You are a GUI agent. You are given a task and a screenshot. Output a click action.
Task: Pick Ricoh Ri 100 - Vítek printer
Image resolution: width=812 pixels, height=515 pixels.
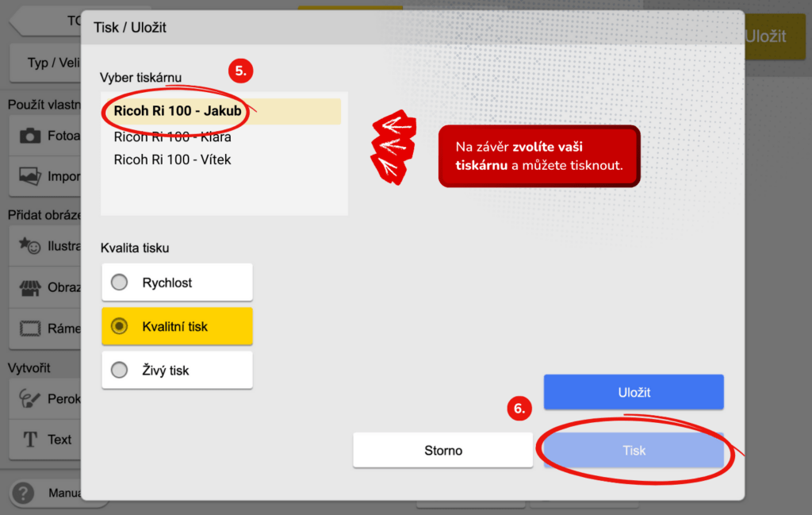(173, 159)
